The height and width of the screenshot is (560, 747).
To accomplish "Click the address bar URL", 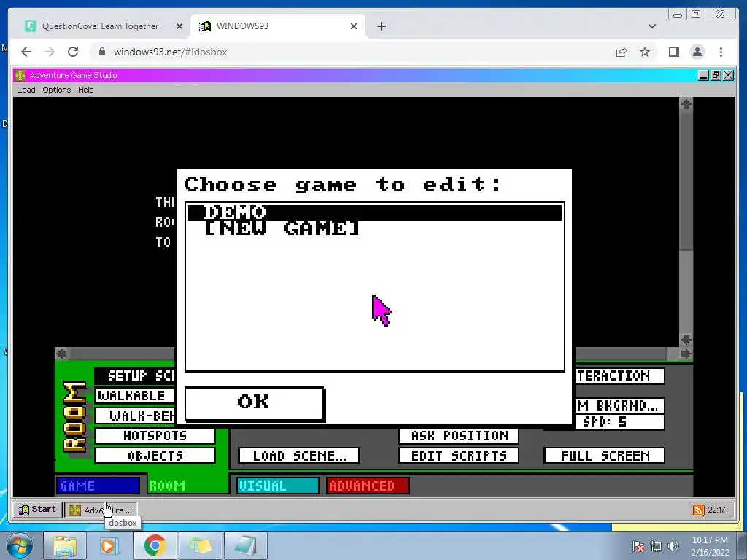I will (170, 52).
